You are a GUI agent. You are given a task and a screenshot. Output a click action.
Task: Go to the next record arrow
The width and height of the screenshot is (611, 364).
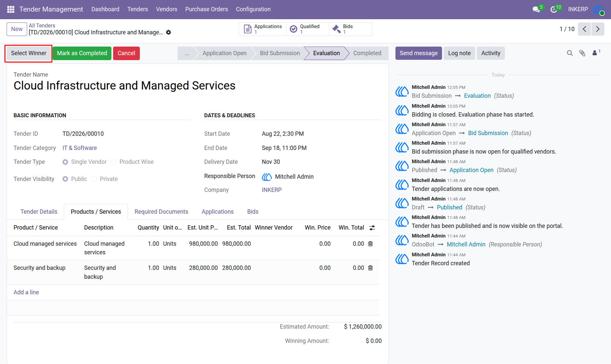(x=598, y=29)
